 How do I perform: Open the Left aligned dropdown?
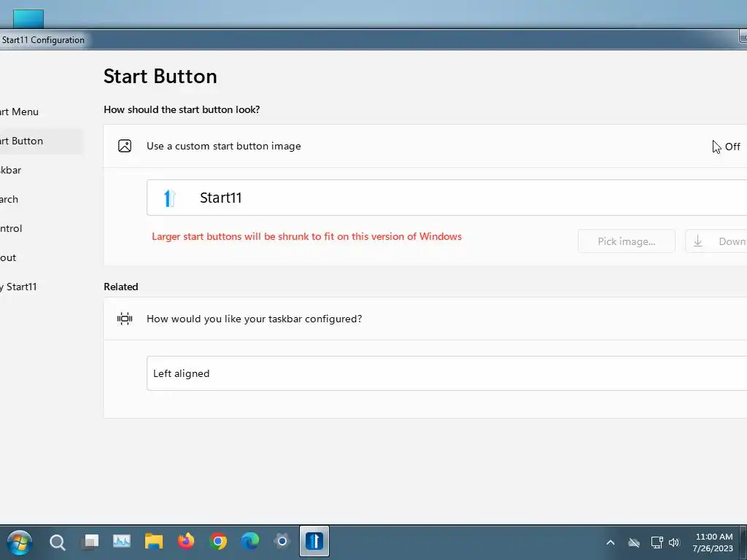pos(447,373)
